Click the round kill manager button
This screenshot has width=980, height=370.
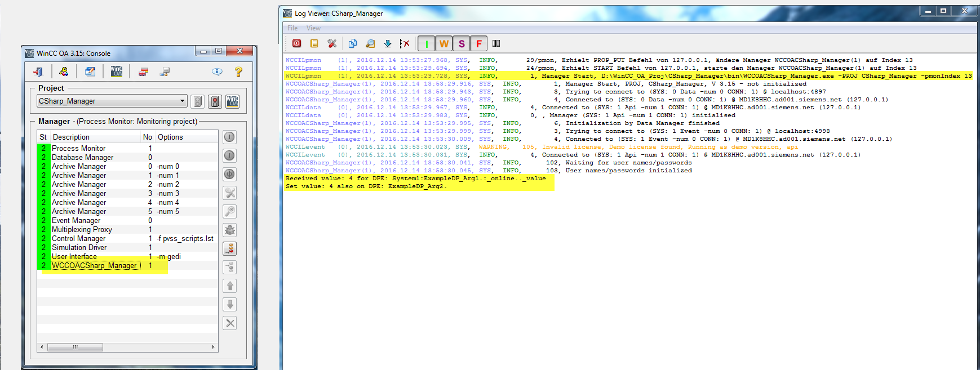[x=229, y=174]
